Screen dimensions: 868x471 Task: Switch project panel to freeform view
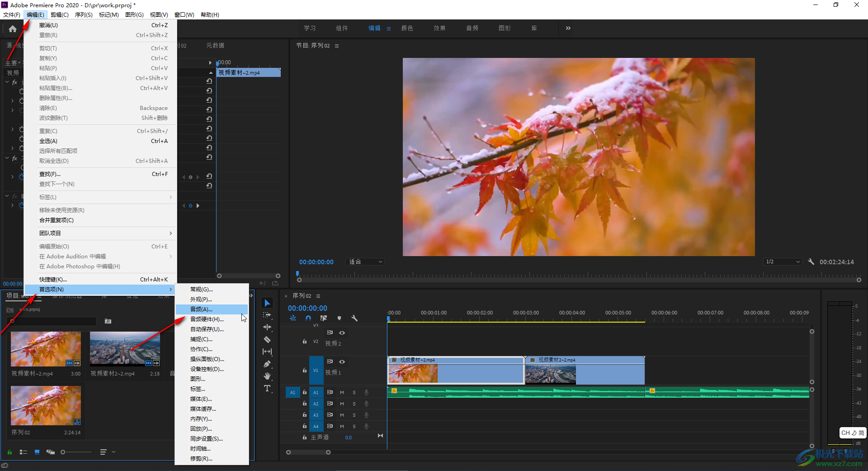click(51, 452)
